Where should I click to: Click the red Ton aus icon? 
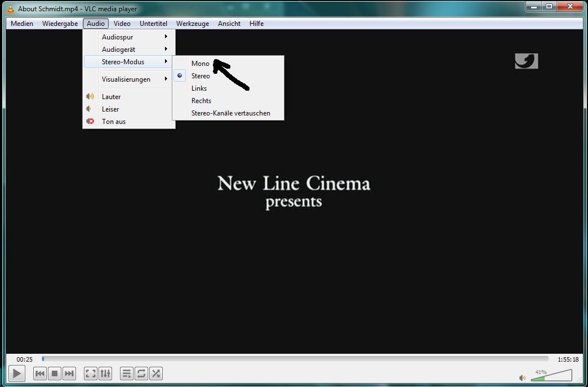coord(90,121)
